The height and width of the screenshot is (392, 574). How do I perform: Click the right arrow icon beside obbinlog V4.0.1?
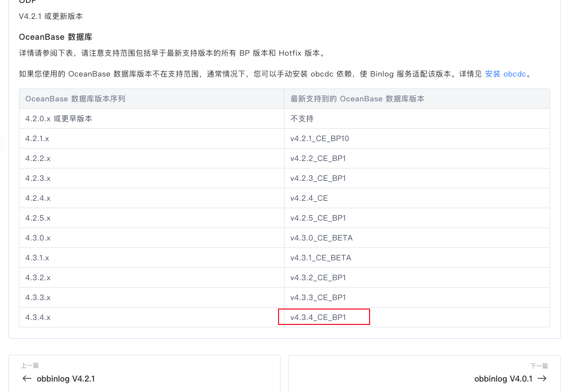pos(542,379)
